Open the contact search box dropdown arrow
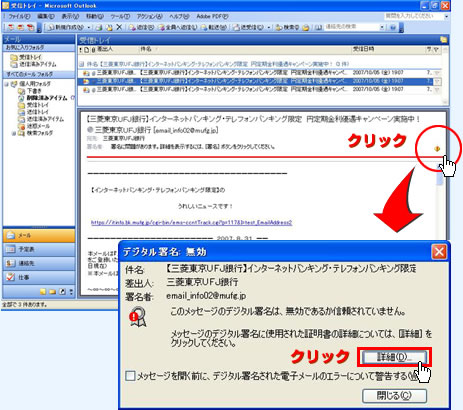The height and width of the screenshot is (410, 463). pyautogui.click(x=382, y=27)
